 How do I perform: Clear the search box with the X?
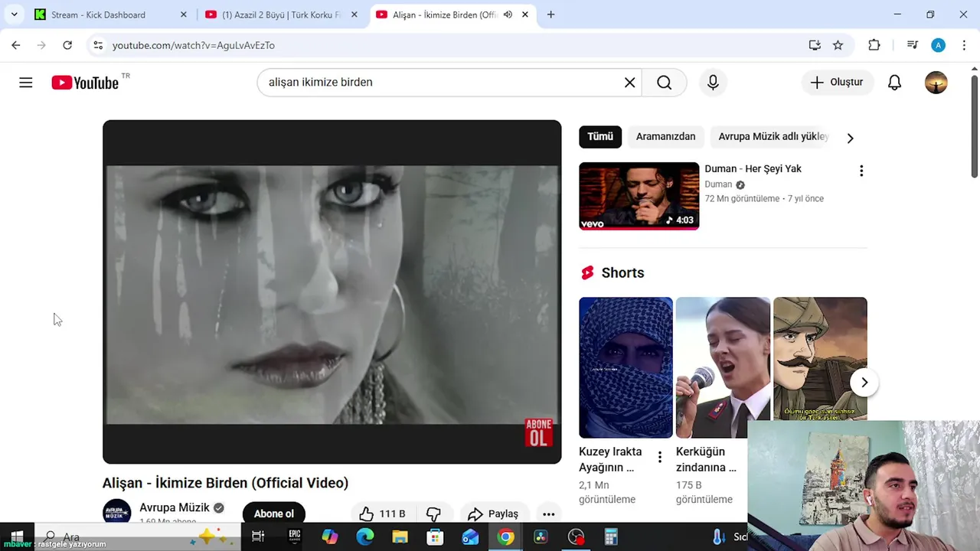(629, 83)
